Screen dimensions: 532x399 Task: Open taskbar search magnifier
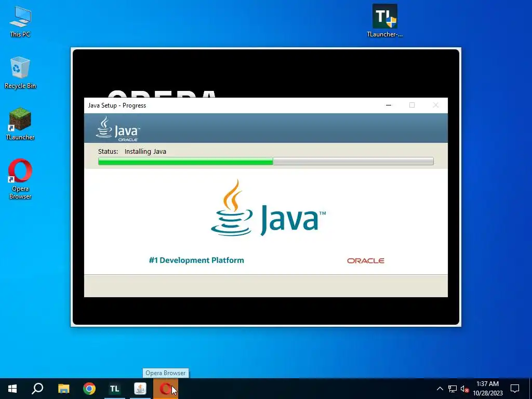click(x=37, y=389)
